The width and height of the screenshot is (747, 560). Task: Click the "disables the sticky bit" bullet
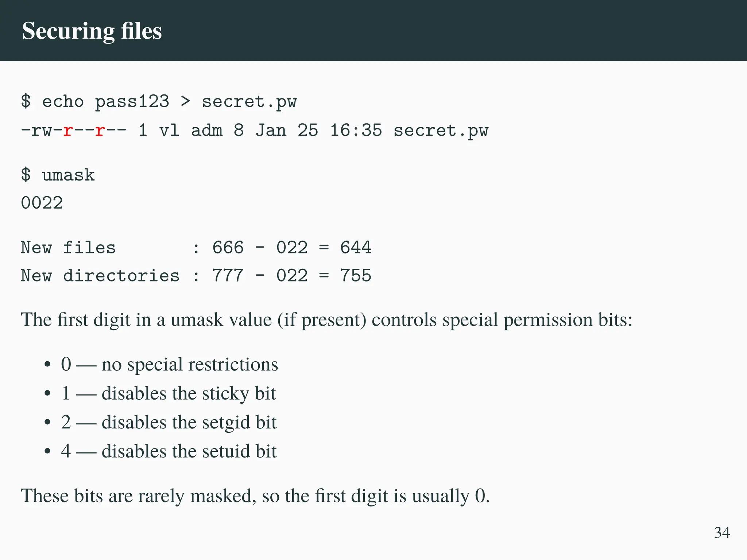click(x=189, y=393)
